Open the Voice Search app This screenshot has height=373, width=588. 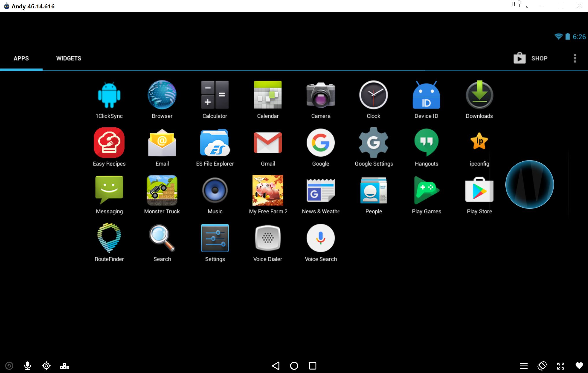coord(321,243)
